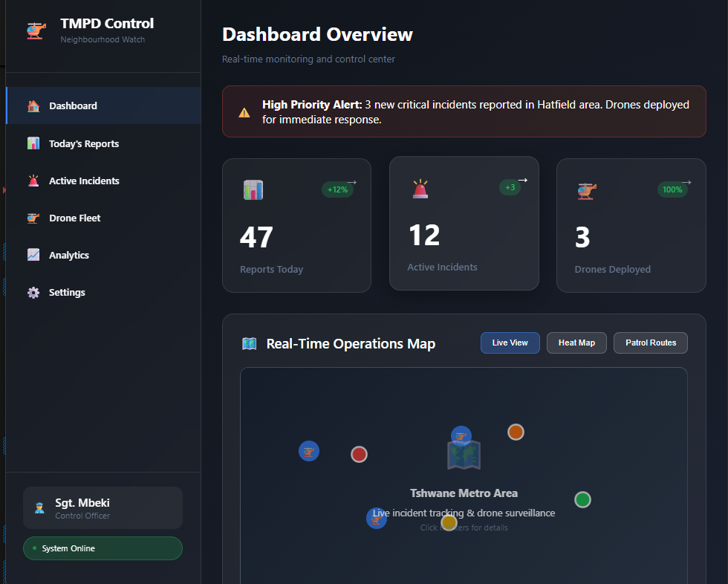Click the TMPD Control helicopter logo
This screenshot has width=728, height=584.
coord(36,30)
